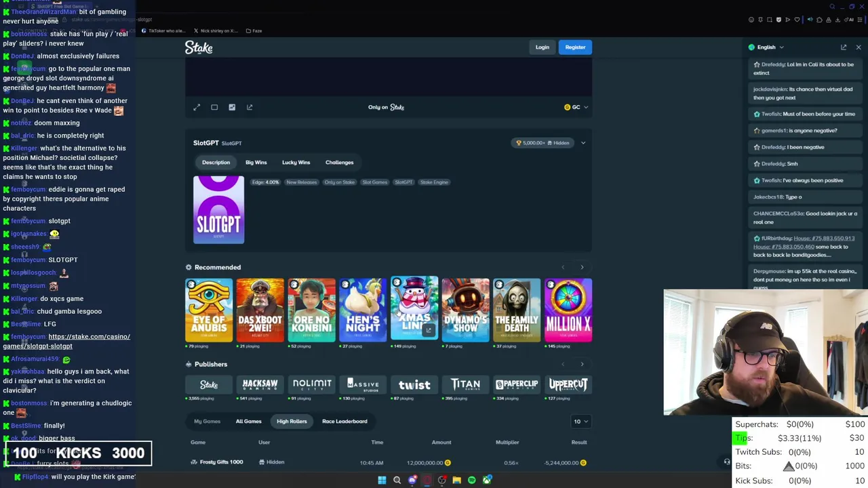Image resolution: width=868 pixels, height=488 pixels.
Task: Select the Titan Gaming publisher tile
Action: pyautogui.click(x=465, y=385)
